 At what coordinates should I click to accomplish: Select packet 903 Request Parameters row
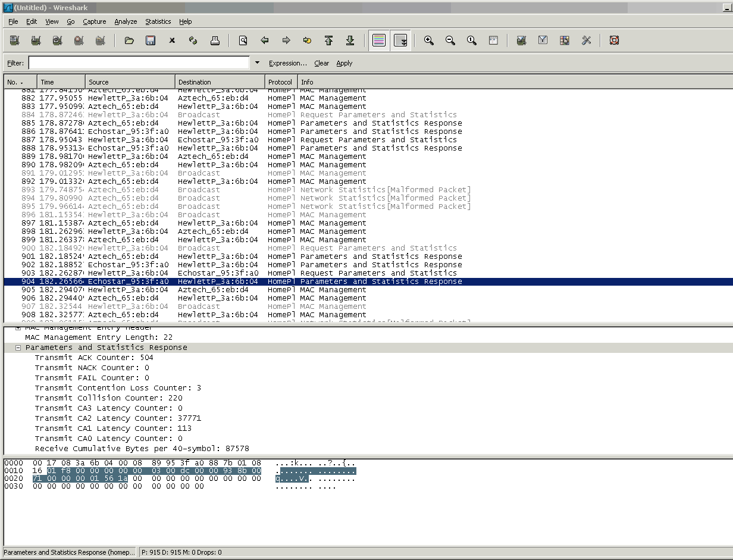pos(368,273)
